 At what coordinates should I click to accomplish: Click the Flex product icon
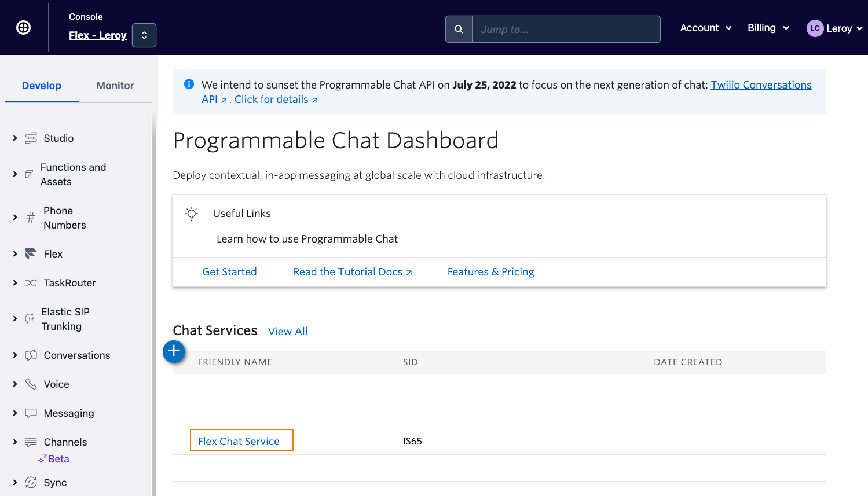[x=31, y=253]
